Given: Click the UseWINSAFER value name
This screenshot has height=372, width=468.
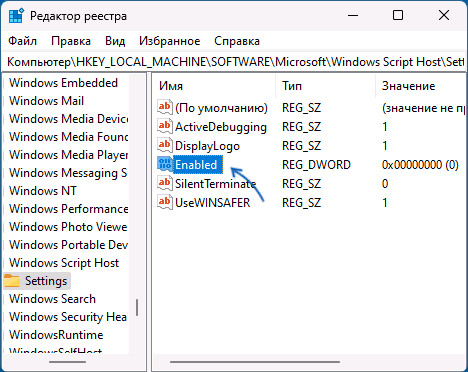Looking at the screenshot, I should tap(213, 203).
